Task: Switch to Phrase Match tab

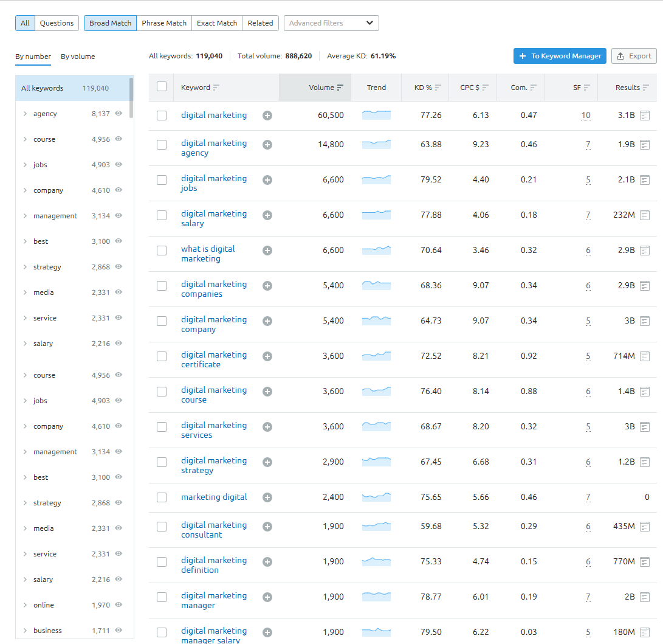Action: [164, 23]
